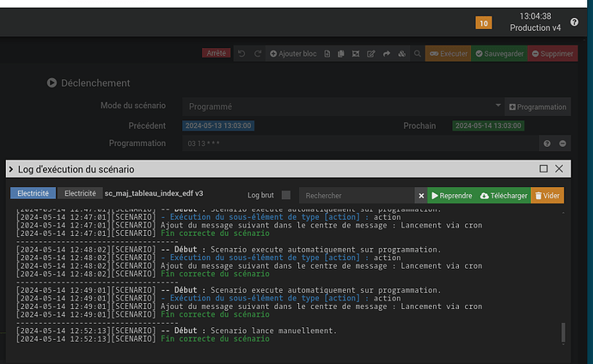Click the undo arrow icon
Viewport: 593px width, 364px height.
pyautogui.click(x=241, y=53)
